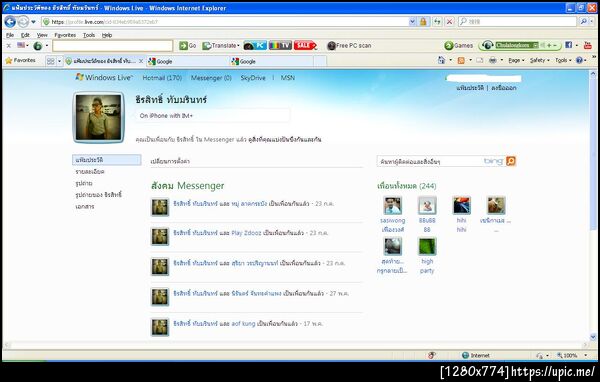
Task: Open the Favorites menu
Action: [x=65, y=35]
